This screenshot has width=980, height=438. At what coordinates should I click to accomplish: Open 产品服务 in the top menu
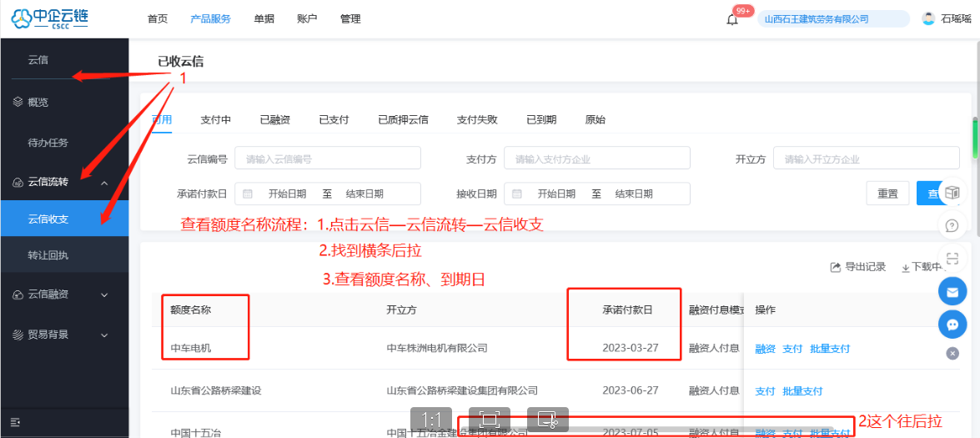tap(211, 18)
